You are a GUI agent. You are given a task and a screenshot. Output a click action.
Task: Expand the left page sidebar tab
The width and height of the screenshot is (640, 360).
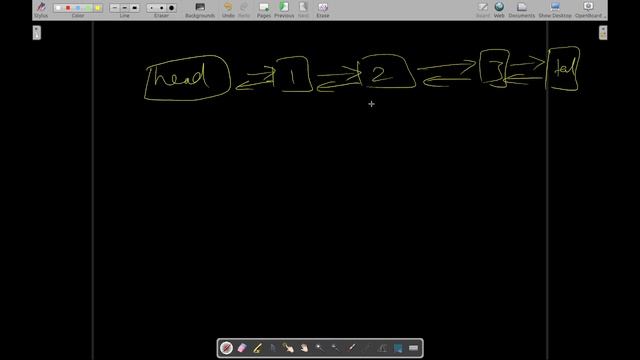click(37, 33)
